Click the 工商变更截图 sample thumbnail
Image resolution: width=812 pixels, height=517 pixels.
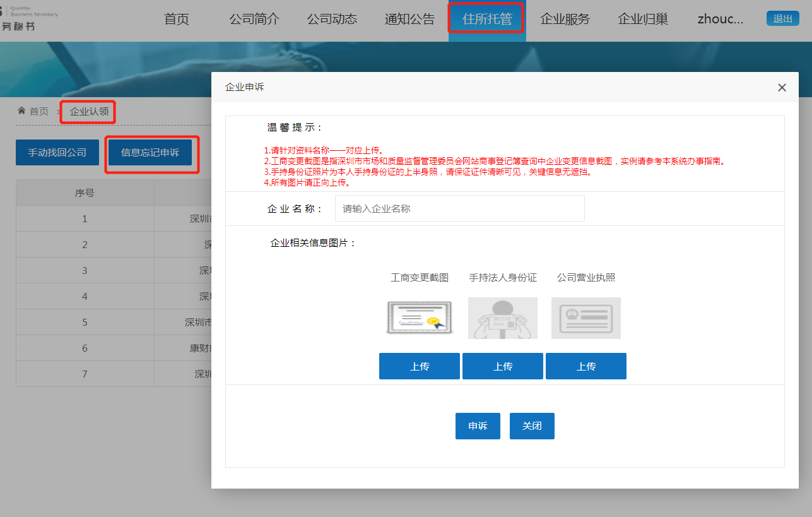point(420,318)
